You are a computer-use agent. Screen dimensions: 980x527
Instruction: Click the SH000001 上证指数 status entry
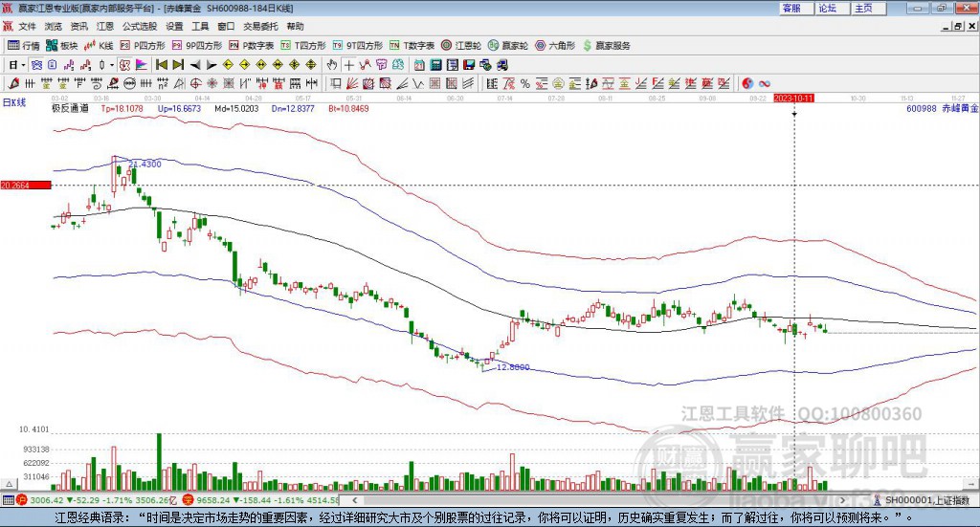point(926,500)
